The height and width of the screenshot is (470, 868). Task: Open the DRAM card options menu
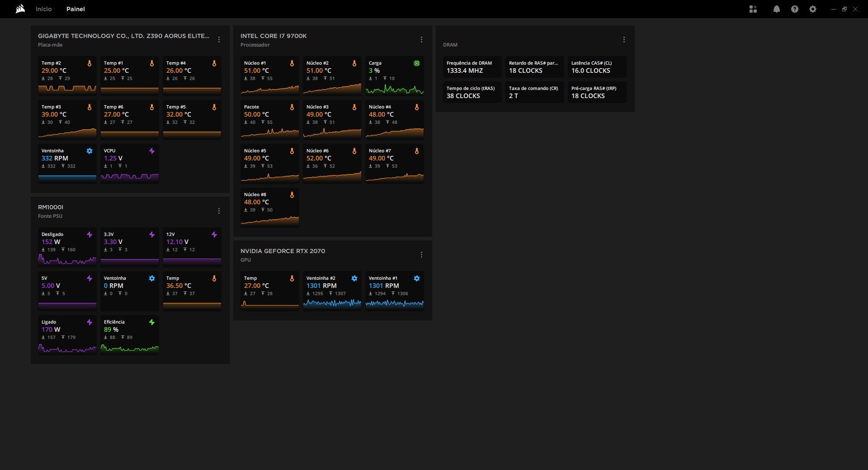624,40
